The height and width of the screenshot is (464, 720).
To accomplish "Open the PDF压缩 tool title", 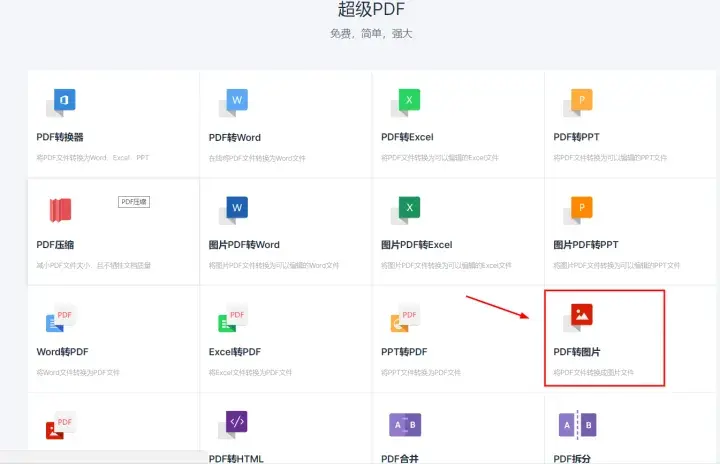I will pyautogui.click(x=55, y=245).
